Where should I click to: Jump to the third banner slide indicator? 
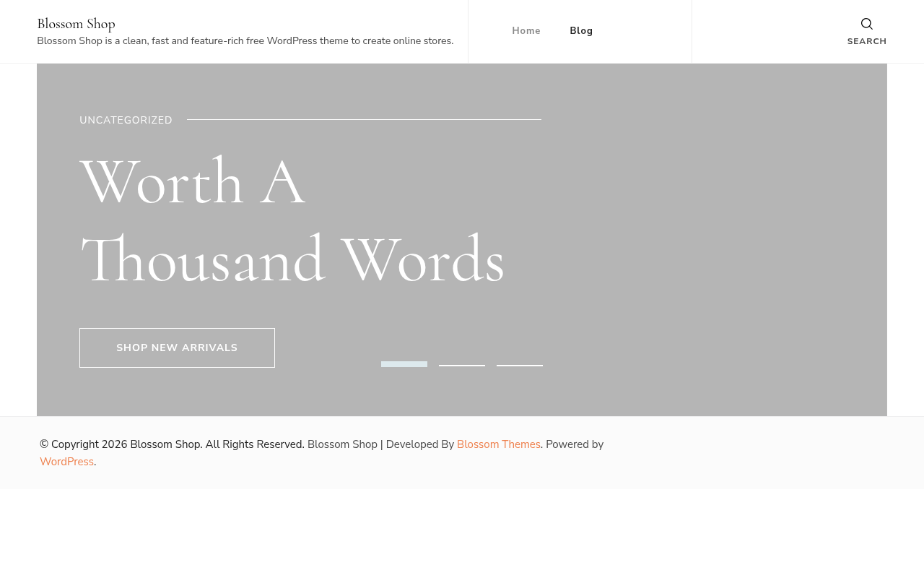point(520,365)
